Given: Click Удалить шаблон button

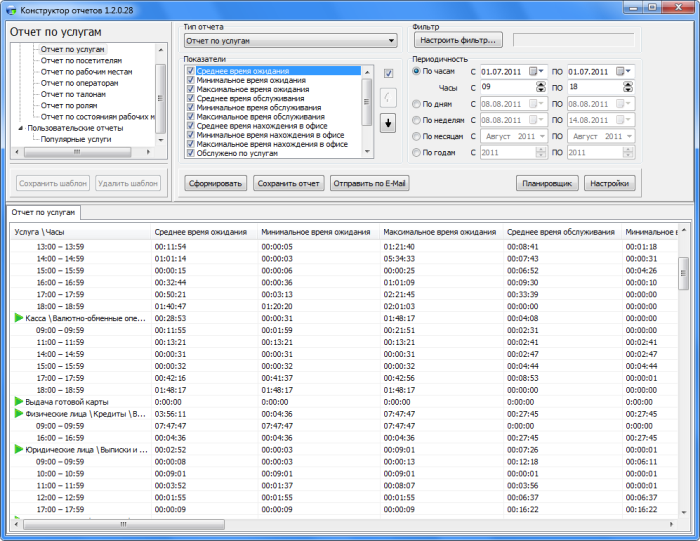Looking at the screenshot, I should (128, 183).
